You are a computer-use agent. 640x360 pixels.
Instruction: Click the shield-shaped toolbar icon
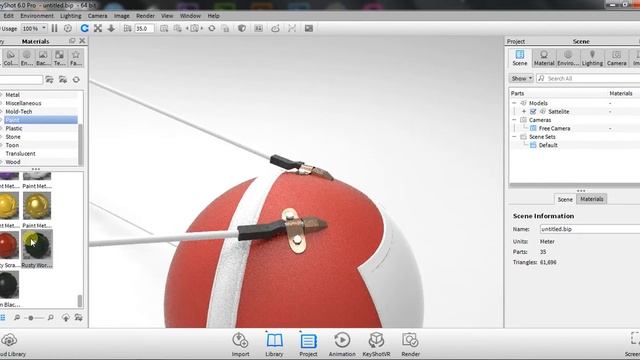[x=242, y=28]
